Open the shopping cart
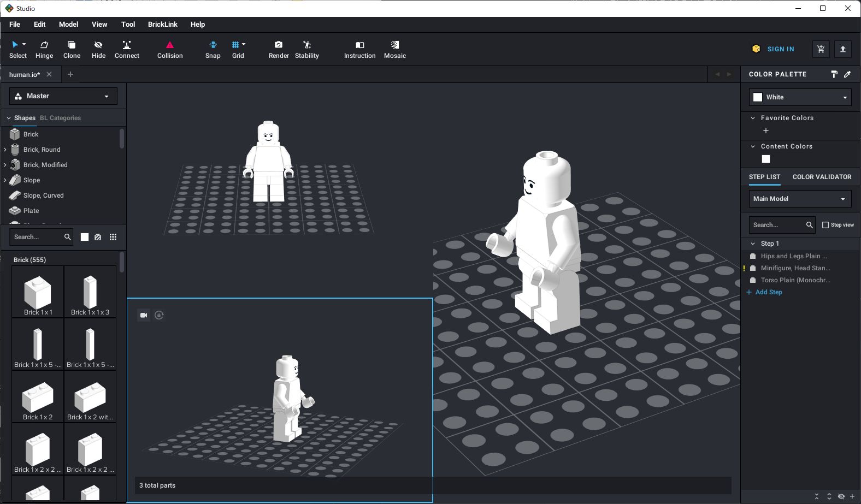This screenshot has width=861, height=504. (x=821, y=49)
